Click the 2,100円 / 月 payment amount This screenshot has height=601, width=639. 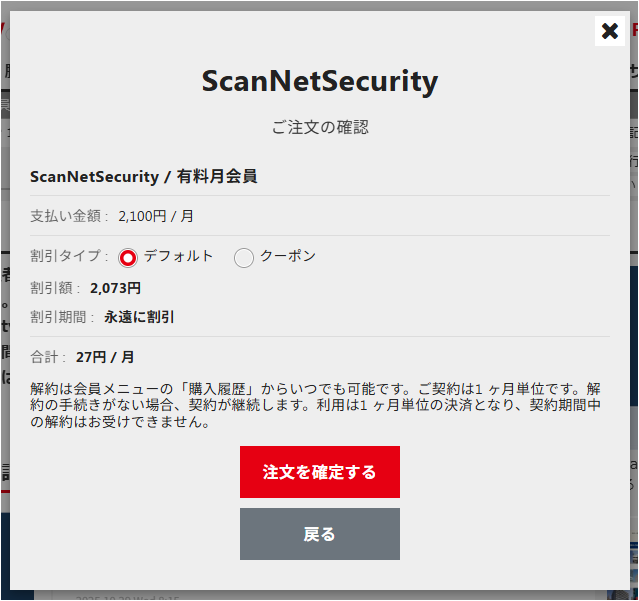(x=156, y=215)
